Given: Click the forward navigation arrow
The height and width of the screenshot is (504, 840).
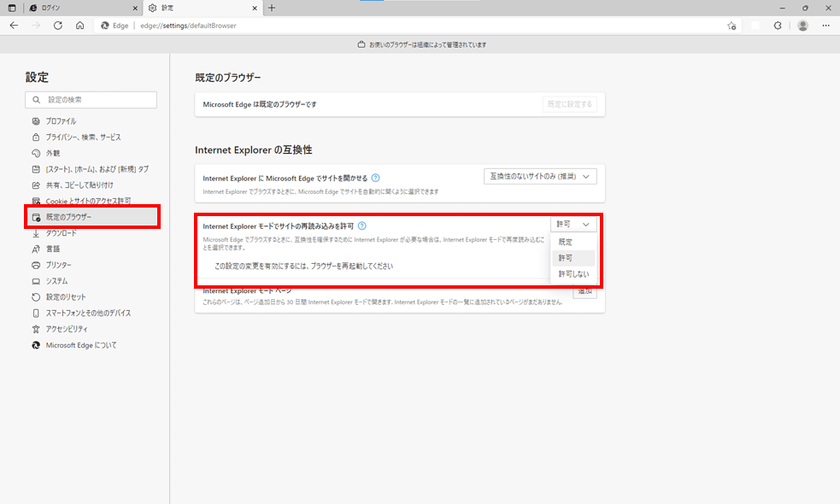Looking at the screenshot, I should 36,25.
